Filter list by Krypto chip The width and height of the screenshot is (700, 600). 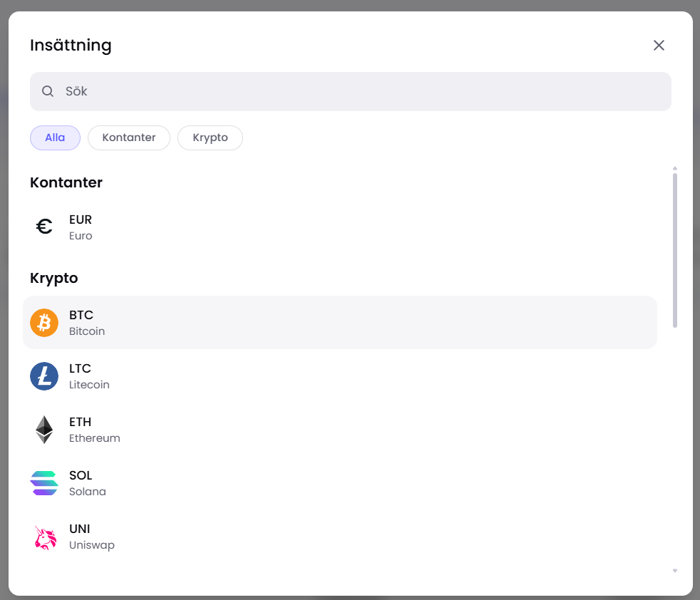point(210,138)
